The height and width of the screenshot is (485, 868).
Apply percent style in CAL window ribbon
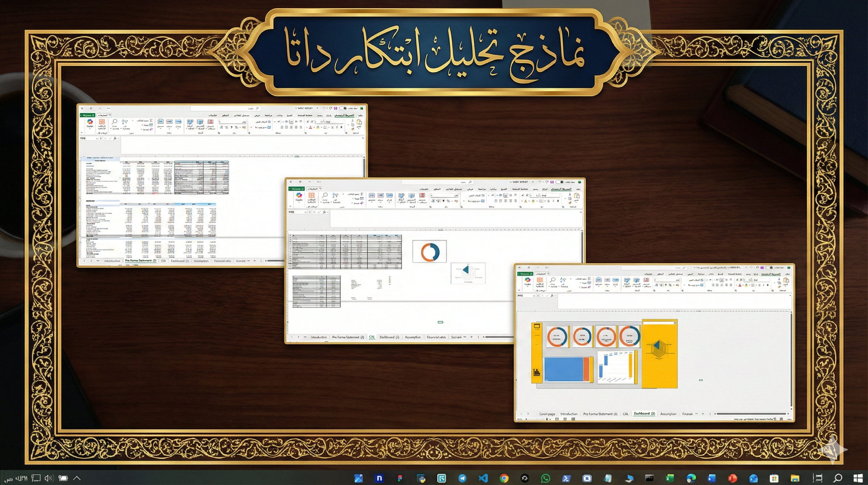448,201
